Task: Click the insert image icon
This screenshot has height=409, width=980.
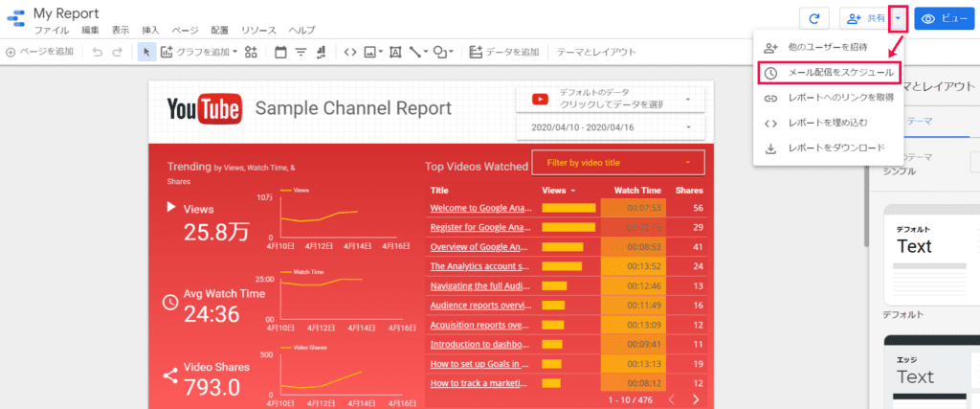Action: (370, 52)
